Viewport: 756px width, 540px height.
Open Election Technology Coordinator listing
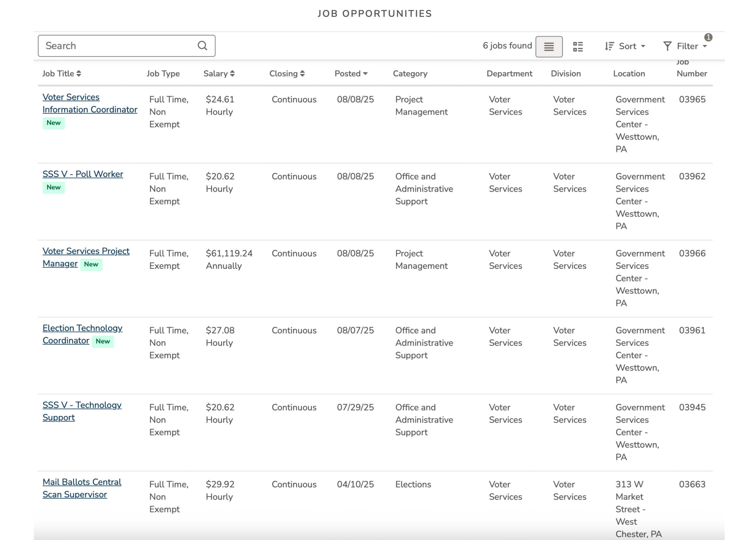click(x=82, y=328)
